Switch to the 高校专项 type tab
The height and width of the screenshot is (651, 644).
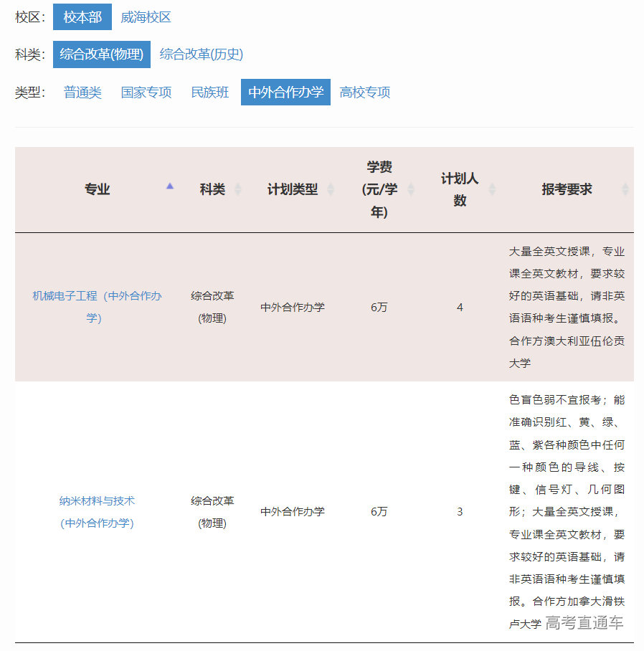pos(364,92)
